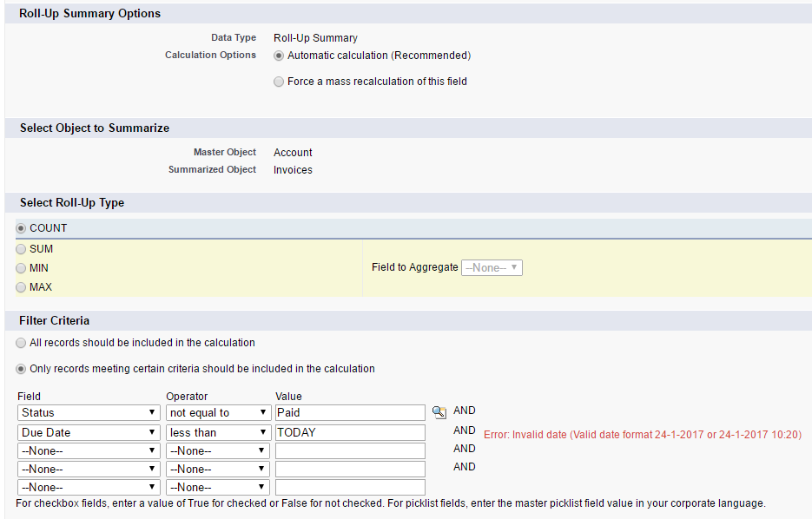
Task: Select only records meeting certain criteria
Action: (22, 369)
